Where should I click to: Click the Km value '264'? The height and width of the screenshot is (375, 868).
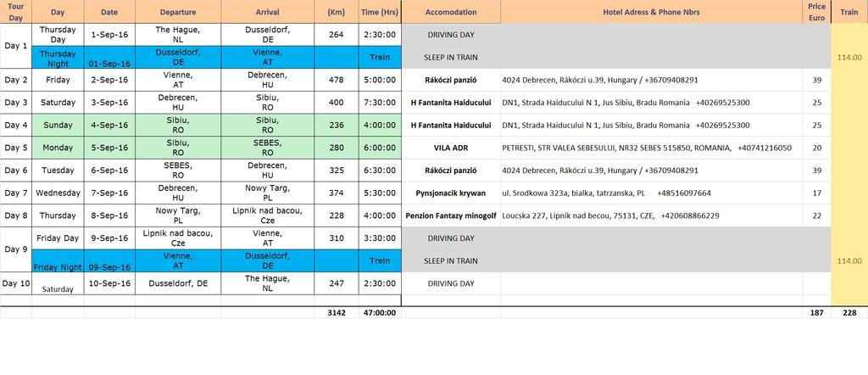(x=336, y=34)
